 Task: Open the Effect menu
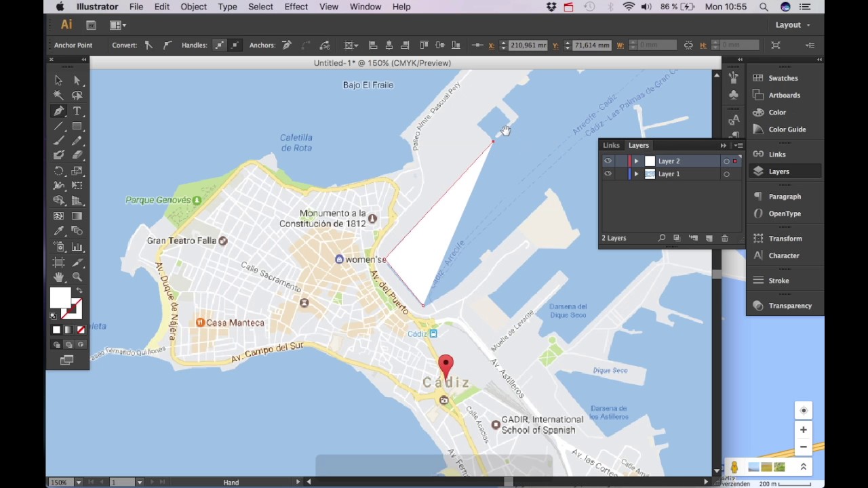point(296,7)
